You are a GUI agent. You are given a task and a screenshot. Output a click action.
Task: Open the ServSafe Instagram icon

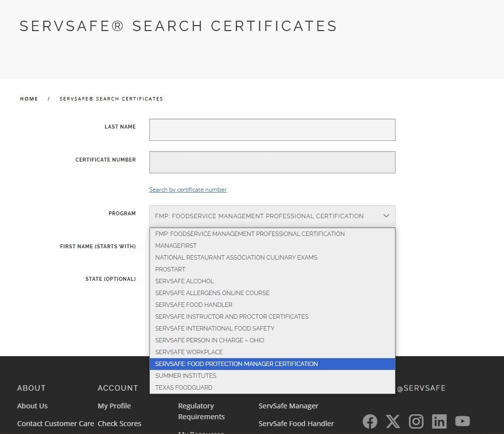click(x=416, y=421)
